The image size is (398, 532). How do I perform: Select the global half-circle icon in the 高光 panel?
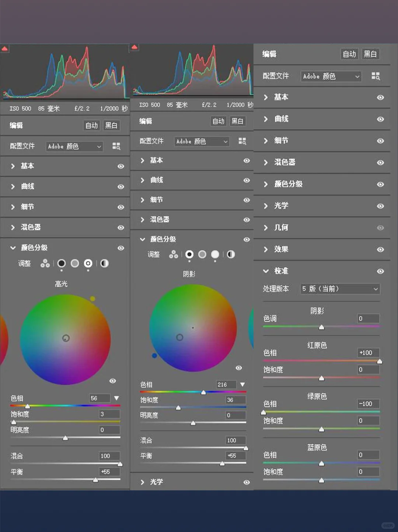point(105,263)
